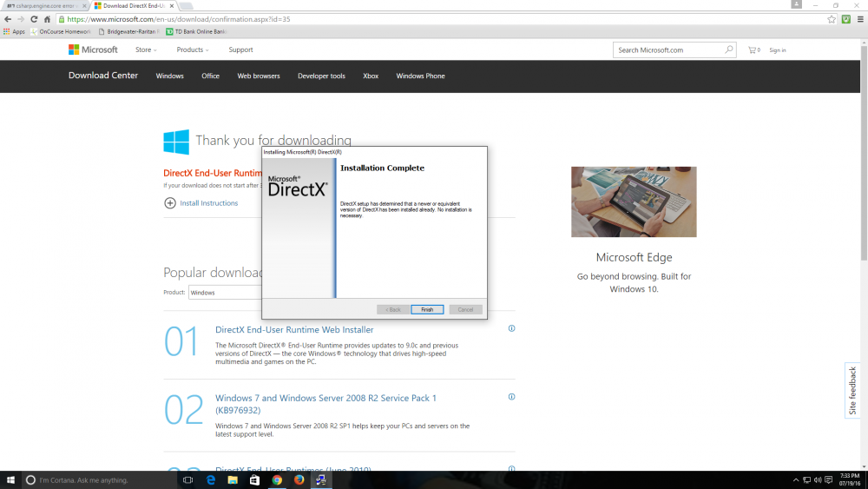
Task: Open the shopping cart icon
Action: click(x=753, y=50)
